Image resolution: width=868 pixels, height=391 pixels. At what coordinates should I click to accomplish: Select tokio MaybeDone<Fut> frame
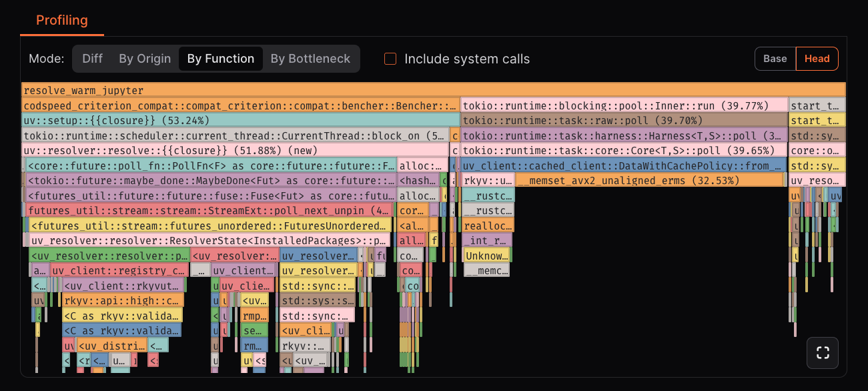pyautogui.click(x=211, y=180)
